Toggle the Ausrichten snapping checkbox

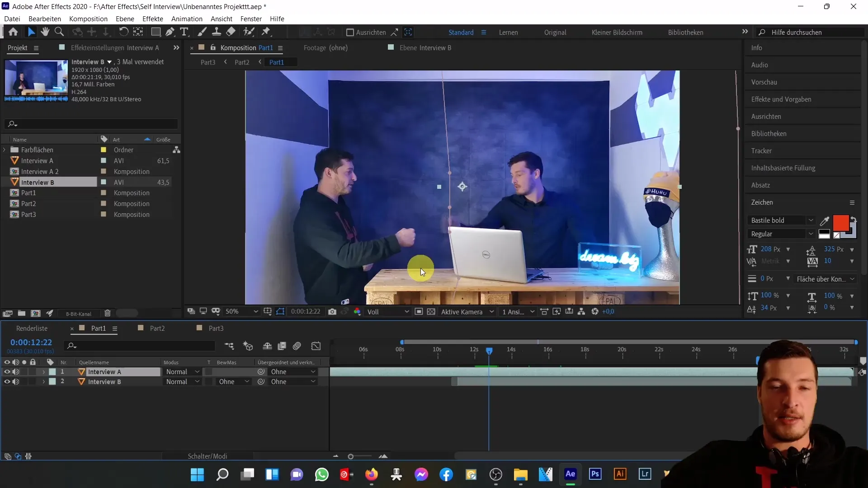click(350, 33)
